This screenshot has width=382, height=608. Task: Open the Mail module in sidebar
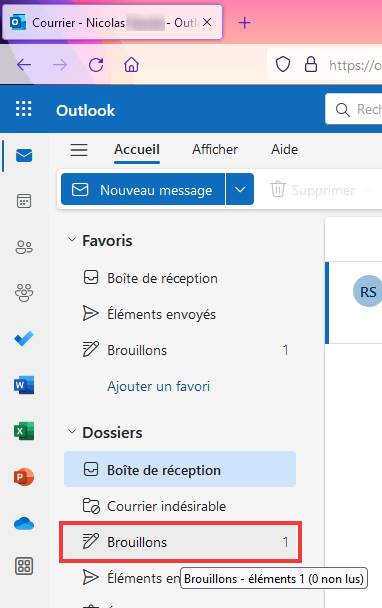coord(24,155)
